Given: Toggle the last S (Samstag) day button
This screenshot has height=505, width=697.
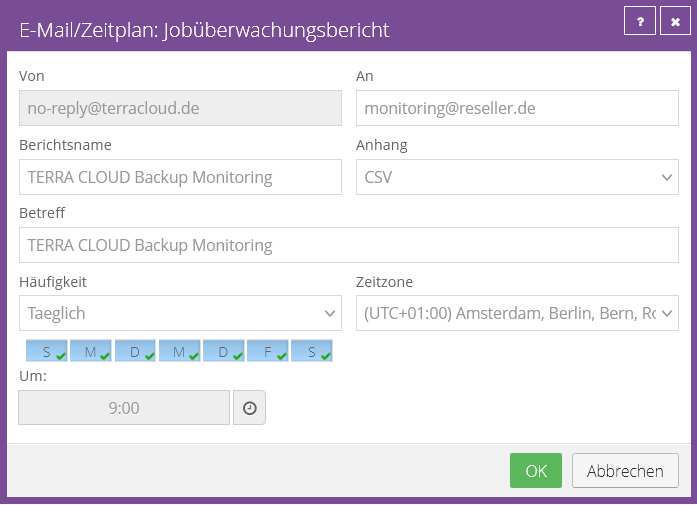Looking at the screenshot, I should pyautogui.click(x=312, y=351).
